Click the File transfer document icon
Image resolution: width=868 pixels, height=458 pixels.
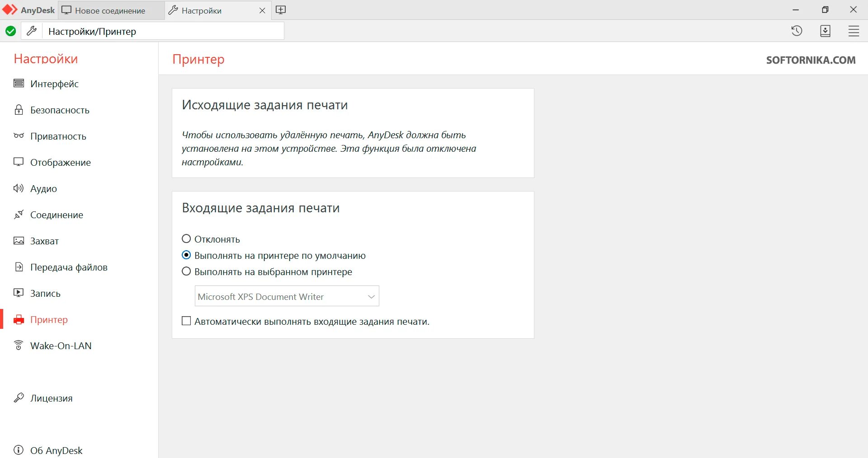pyautogui.click(x=19, y=267)
